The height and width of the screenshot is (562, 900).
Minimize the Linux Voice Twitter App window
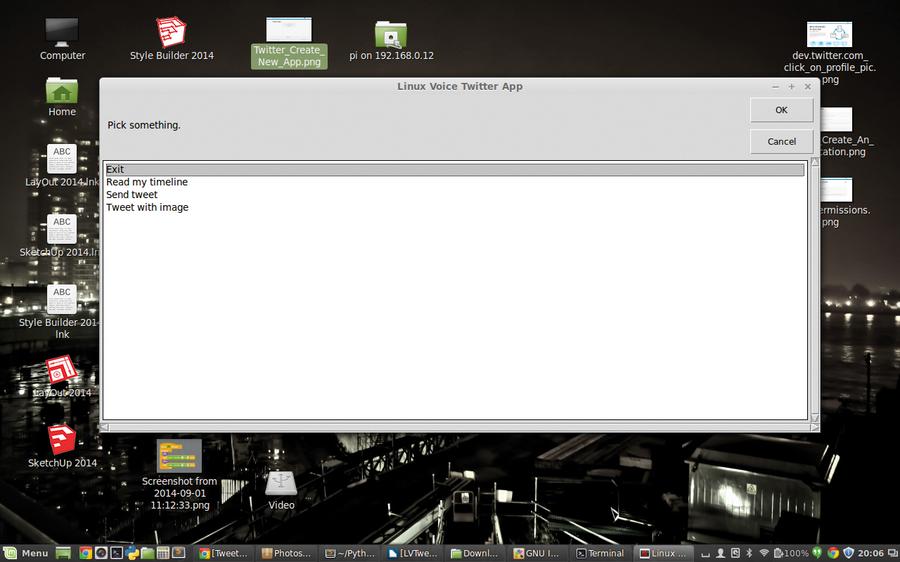[775, 87]
